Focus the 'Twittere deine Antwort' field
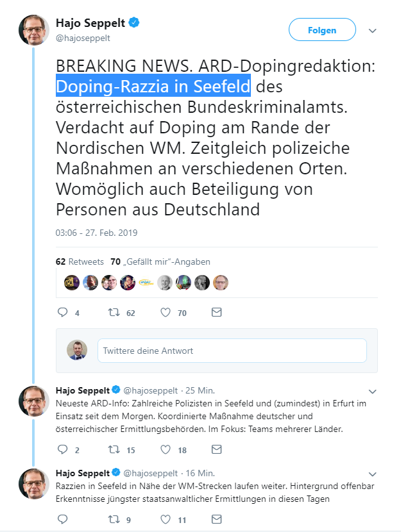 tap(232, 351)
